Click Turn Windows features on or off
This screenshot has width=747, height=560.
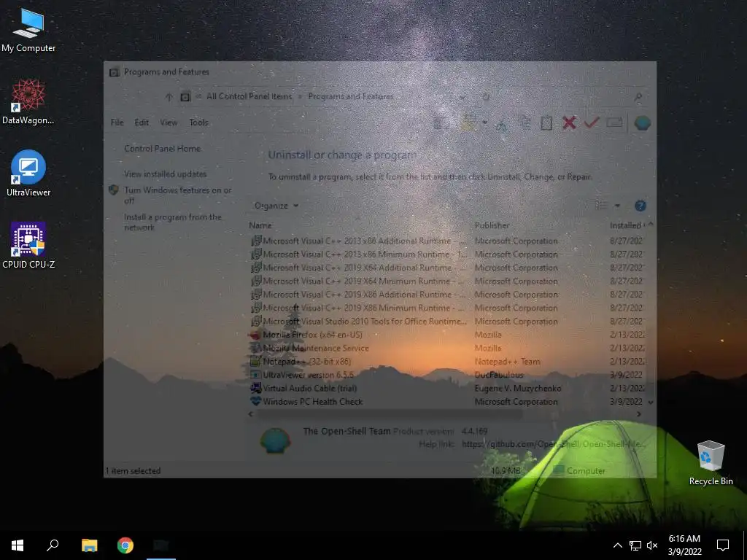[178, 195]
